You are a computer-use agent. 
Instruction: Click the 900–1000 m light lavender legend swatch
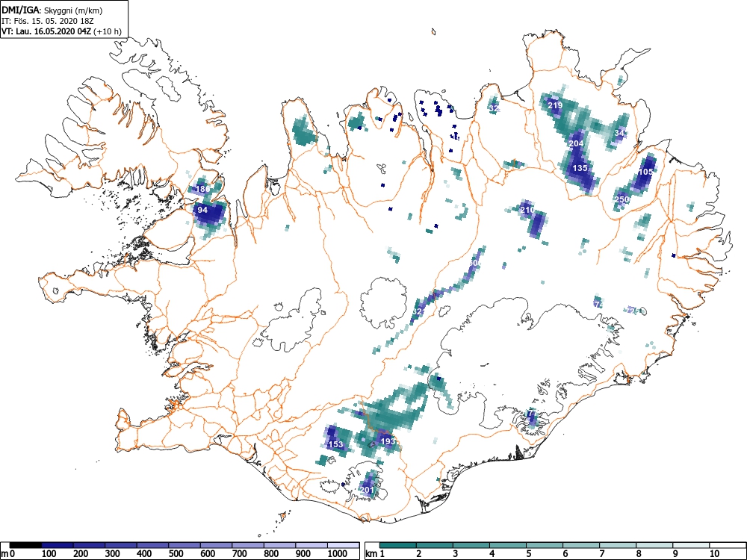click(311, 546)
